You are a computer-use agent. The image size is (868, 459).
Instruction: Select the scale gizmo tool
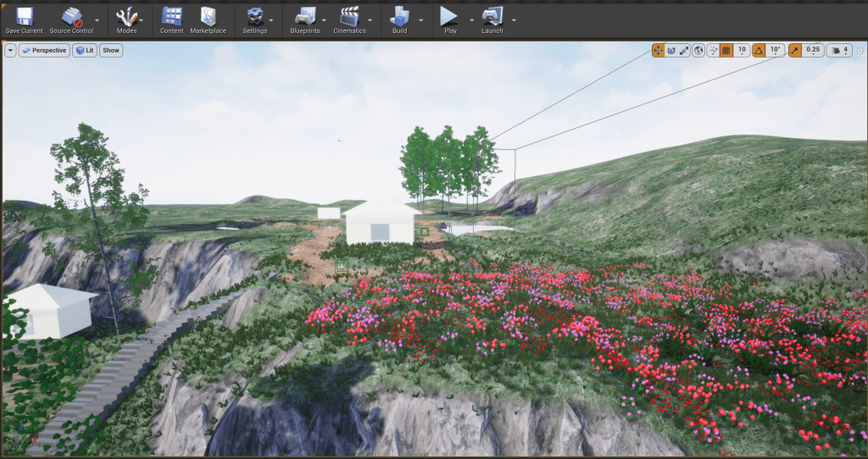click(x=684, y=50)
